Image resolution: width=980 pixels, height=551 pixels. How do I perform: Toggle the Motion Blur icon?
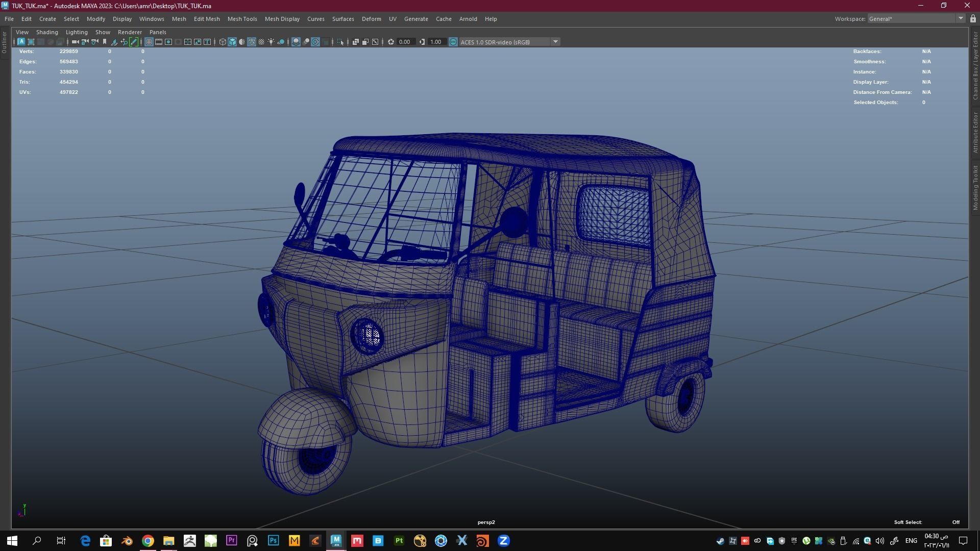tap(306, 42)
